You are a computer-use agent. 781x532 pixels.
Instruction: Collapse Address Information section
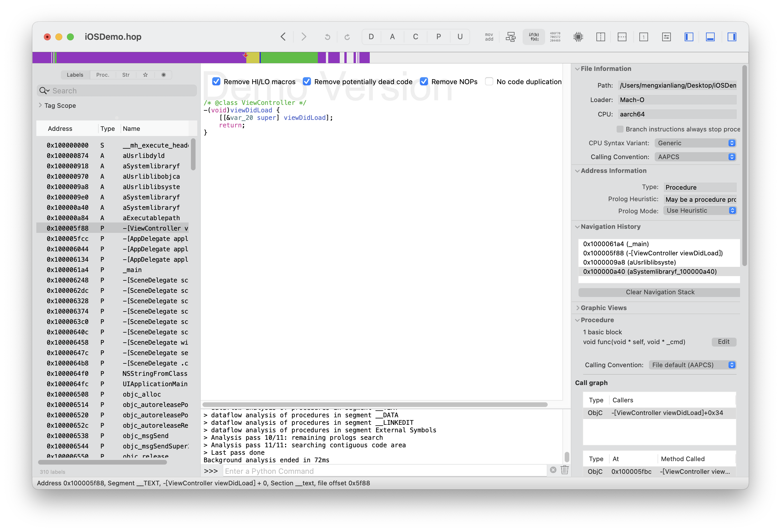pyautogui.click(x=577, y=171)
